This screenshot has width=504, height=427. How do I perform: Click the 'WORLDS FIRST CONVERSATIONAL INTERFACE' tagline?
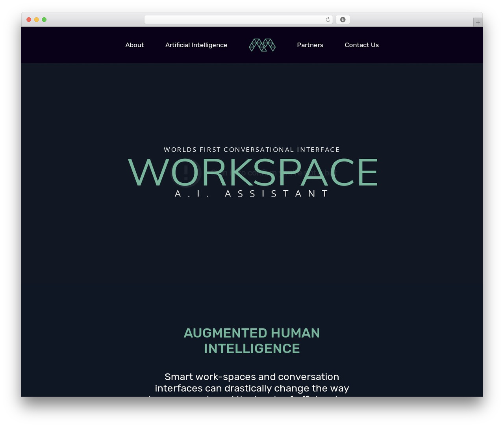[x=252, y=150]
